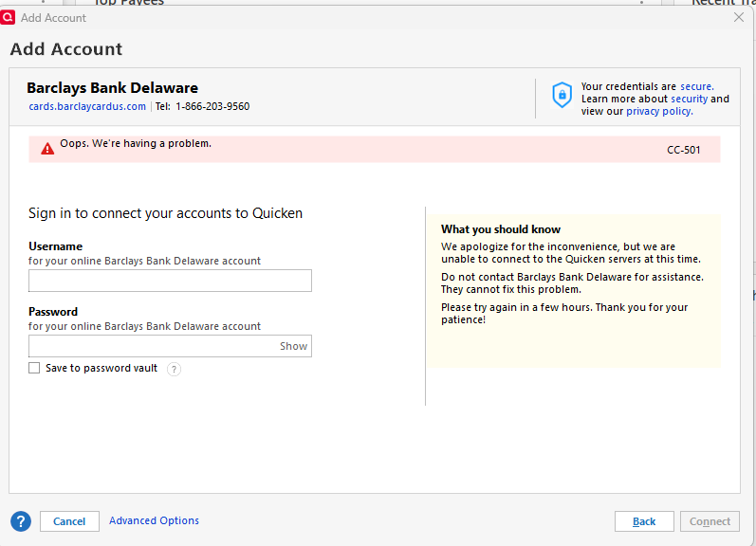Click the CC-501 error code
Image resolution: width=756 pixels, height=546 pixels.
point(683,150)
